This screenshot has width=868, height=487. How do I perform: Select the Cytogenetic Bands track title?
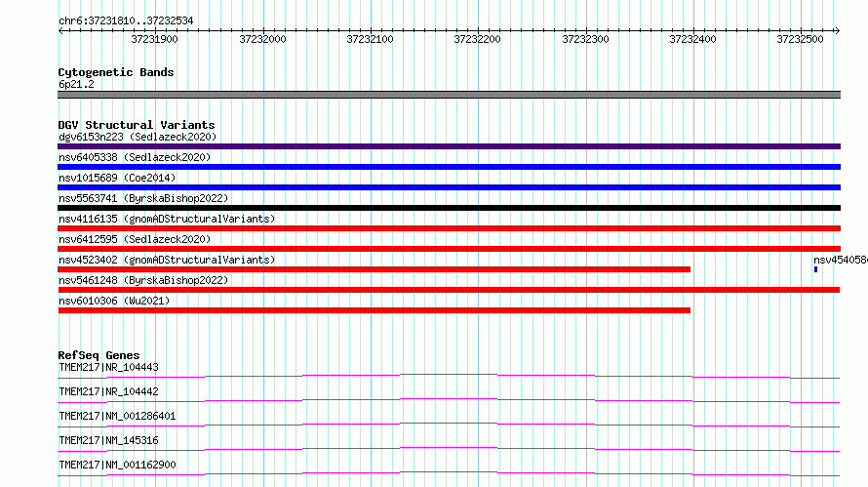[x=116, y=72]
